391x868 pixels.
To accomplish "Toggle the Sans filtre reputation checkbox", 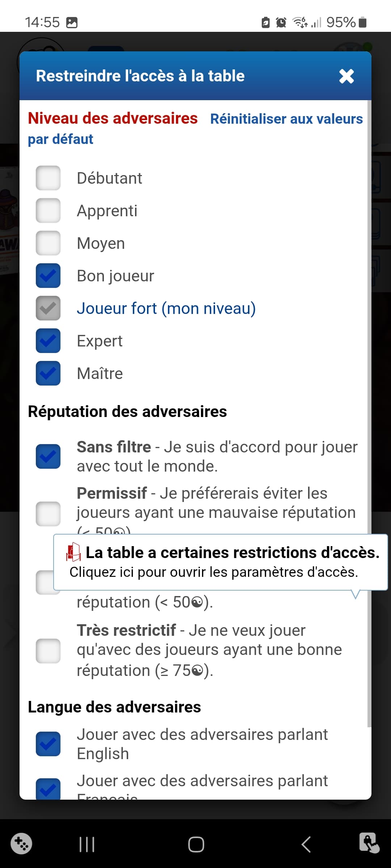I will pos(48,456).
